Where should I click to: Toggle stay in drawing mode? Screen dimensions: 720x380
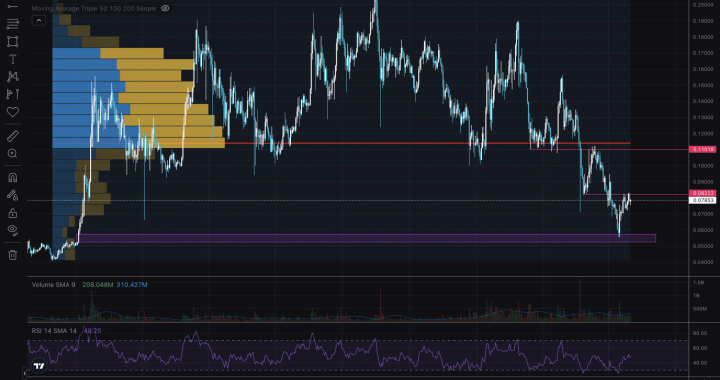point(12,195)
